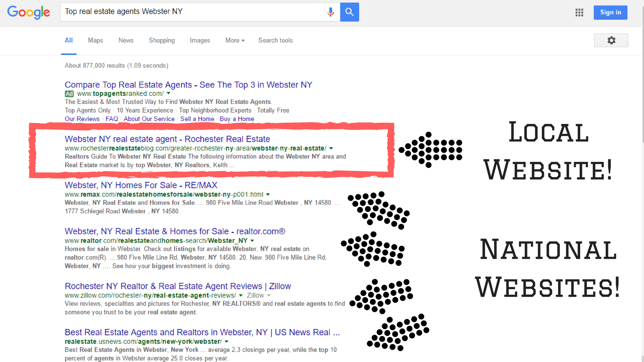Expand arrow next to realtor.com URL
Image resolution: width=644 pixels, height=362 pixels.
tap(252, 241)
